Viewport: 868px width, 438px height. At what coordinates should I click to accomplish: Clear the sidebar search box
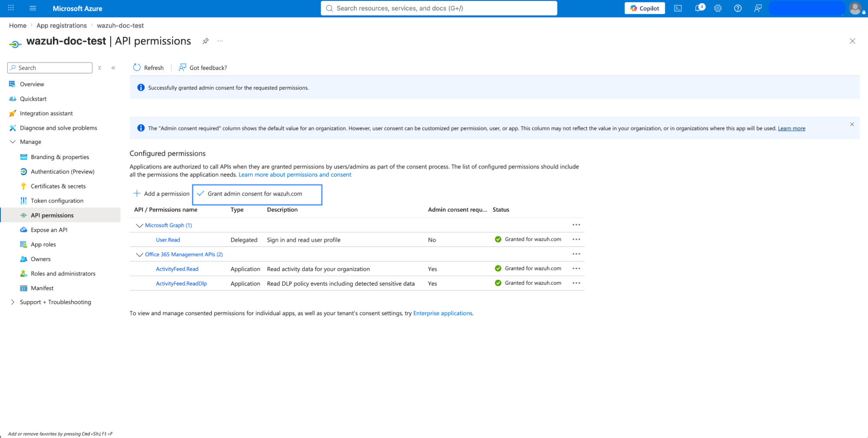tap(99, 68)
